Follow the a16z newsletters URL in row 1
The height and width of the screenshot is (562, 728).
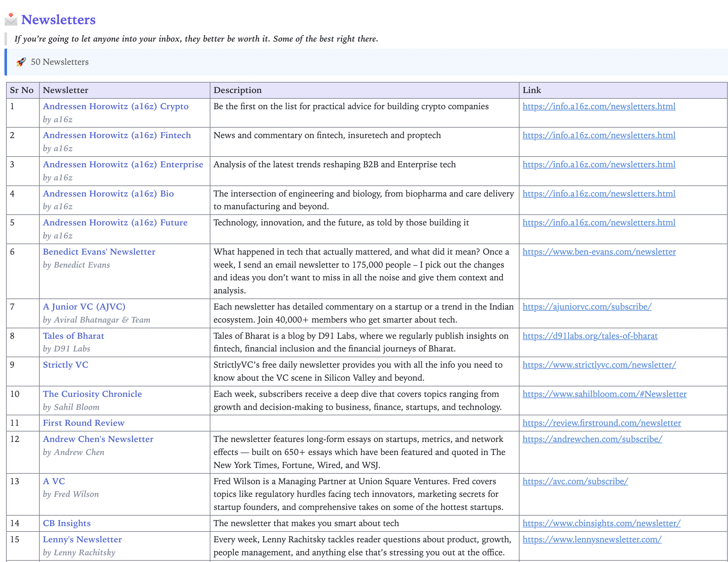(x=599, y=106)
